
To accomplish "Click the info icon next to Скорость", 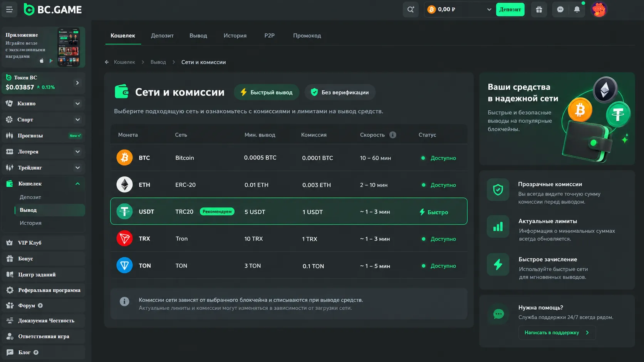I will coord(392,135).
